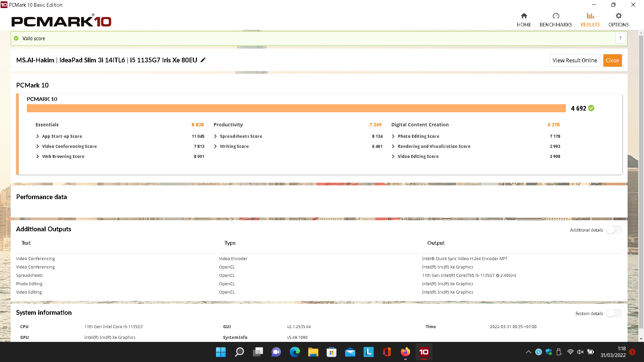This screenshot has width=644, height=362.
Task: Click PCMark 10 taskbar icon
Action: coord(424,352)
